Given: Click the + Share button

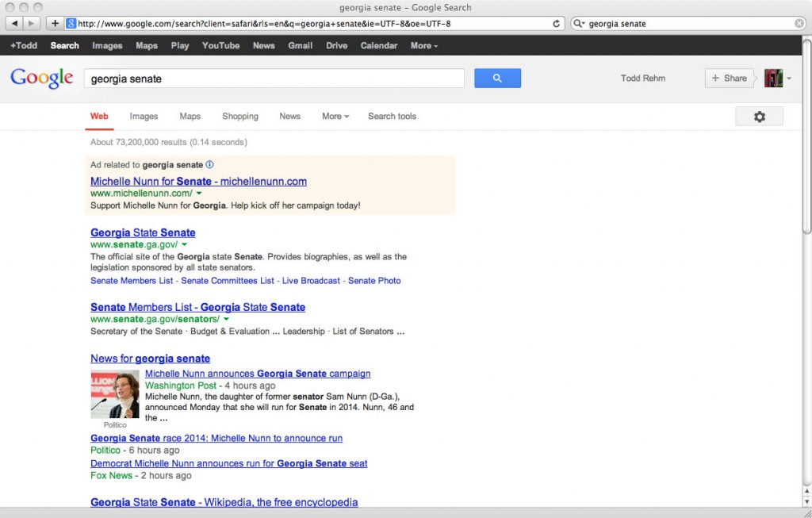Looking at the screenshot, I should [x=730, y=79].
